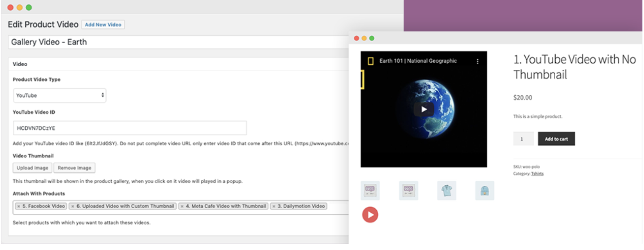Play the Earth 101 YouTube video
644x250 pixels.
pos(423,110)
